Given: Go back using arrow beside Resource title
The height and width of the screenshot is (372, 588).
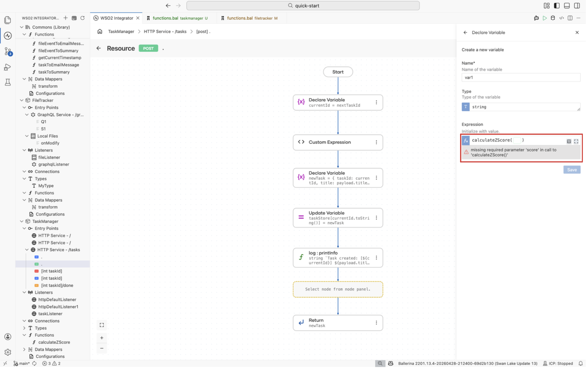Looking at the screenshot, I should pyautogui.click(x=98, y=48).
